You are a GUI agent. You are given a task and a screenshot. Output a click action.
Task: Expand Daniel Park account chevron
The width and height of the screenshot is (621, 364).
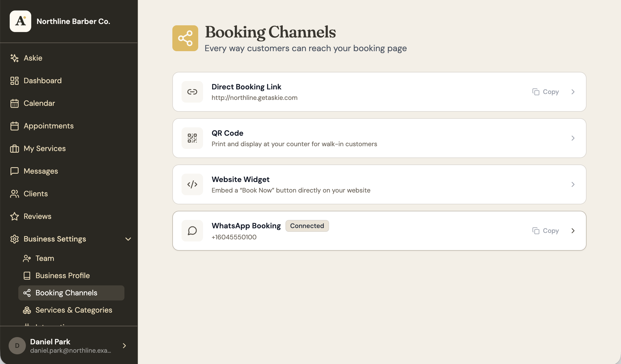coord(124,346)
